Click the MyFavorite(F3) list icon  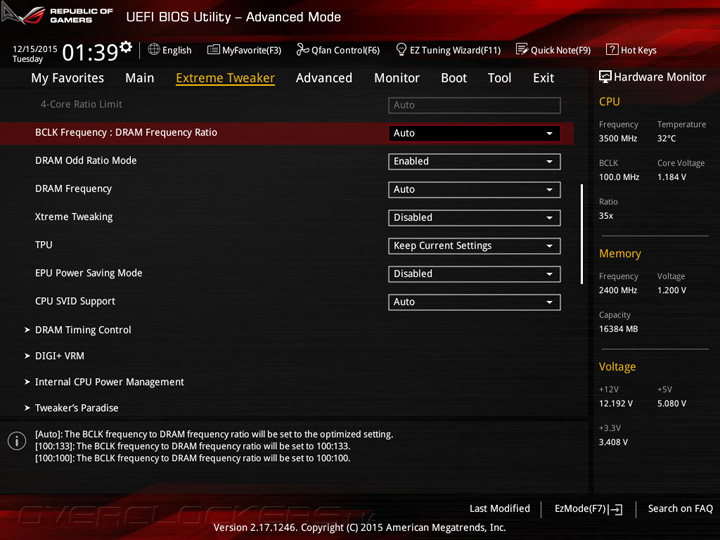[213, 49]
